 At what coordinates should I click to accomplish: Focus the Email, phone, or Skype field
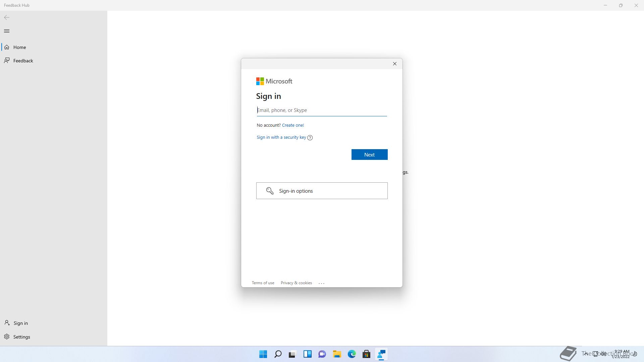[x=322, y=110]
